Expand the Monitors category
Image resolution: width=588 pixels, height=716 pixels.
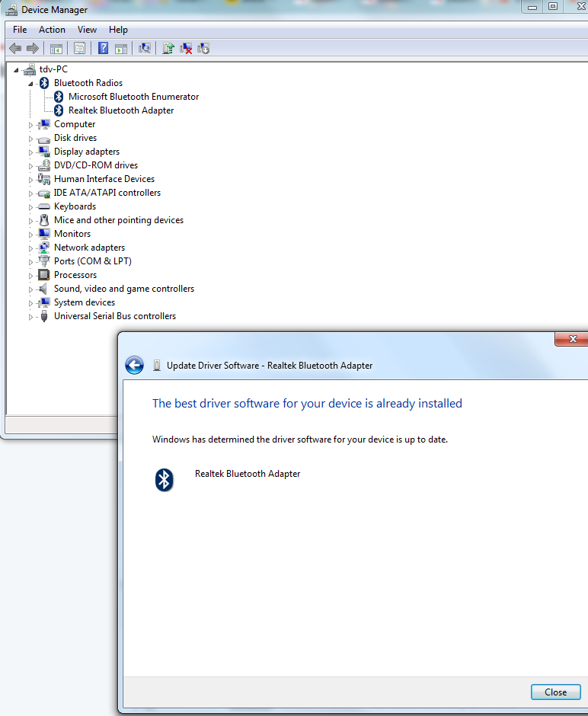coord(30,235)
